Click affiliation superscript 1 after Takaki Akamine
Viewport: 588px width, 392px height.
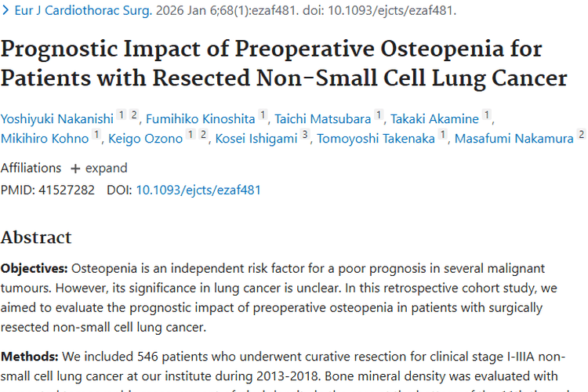487,115
